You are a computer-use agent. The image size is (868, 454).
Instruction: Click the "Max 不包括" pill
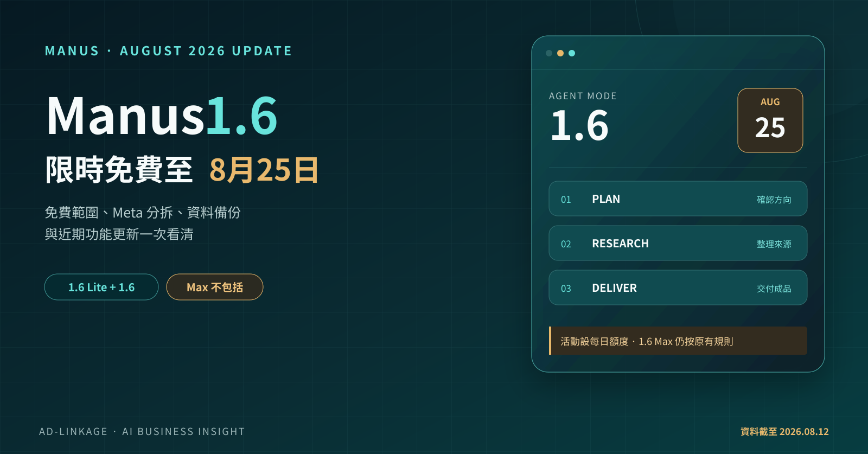tap(215, 287)
